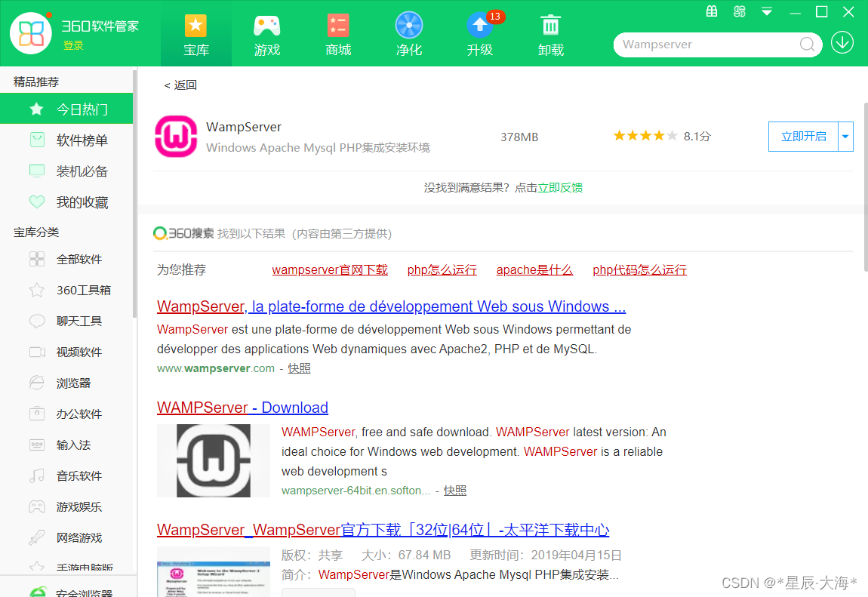
Task: Open the 卸载 tab
Action: pos(550,34)
